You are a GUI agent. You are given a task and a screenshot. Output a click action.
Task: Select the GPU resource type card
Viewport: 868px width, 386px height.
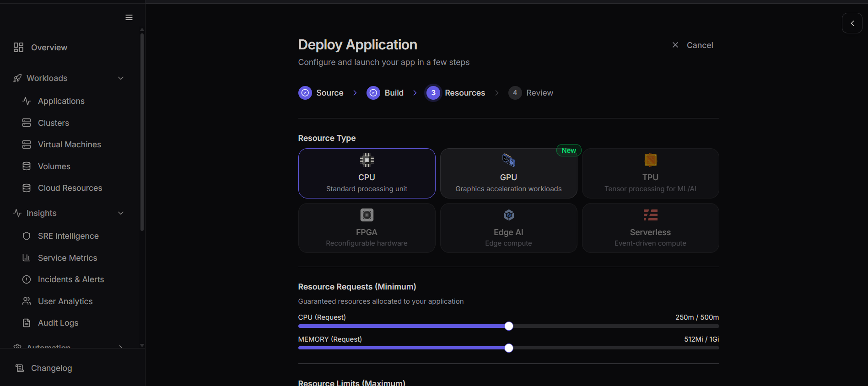(x=508, y=173)
